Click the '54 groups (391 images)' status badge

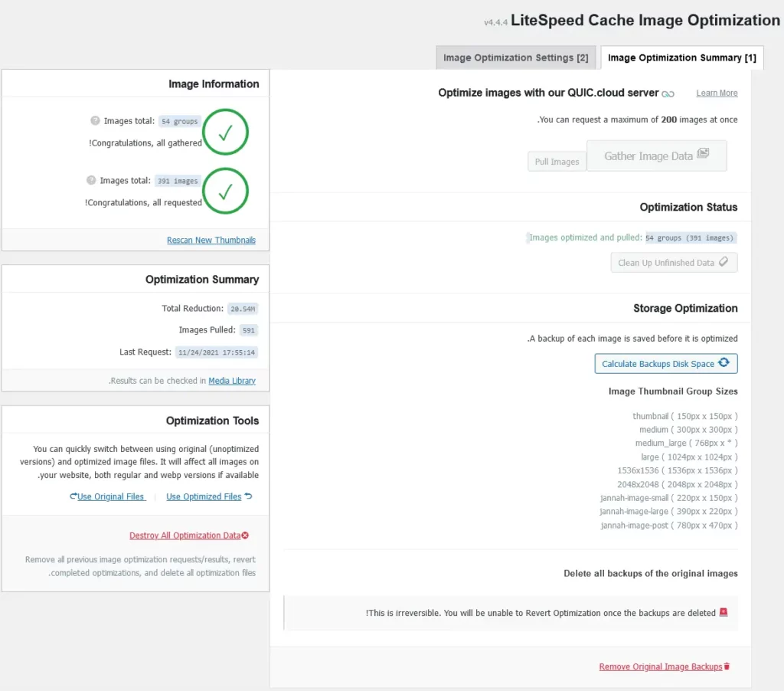click(x=690, y=238)
